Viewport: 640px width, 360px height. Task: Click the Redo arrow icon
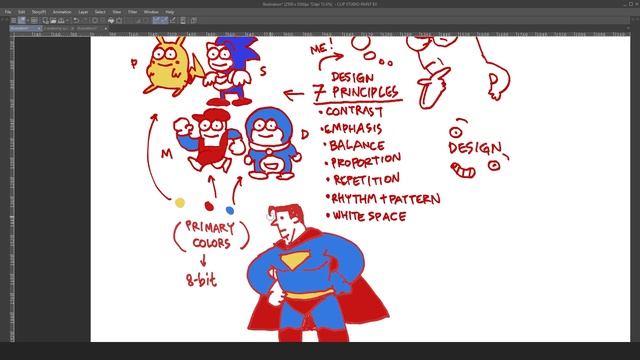85,20
